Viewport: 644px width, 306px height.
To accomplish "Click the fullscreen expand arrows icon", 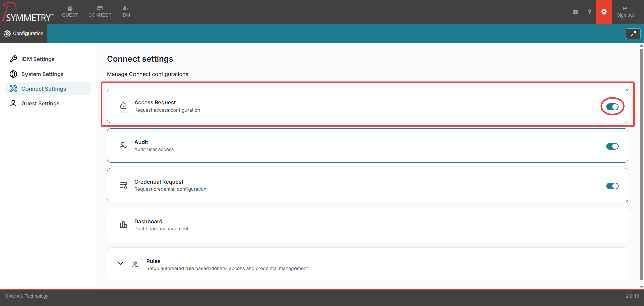I will 633,34.
